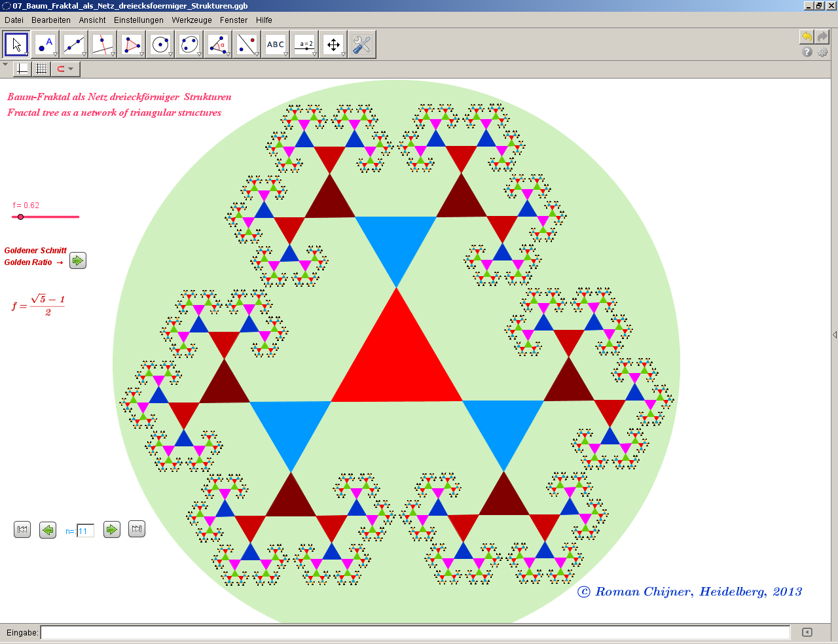This screenshot has width=838, height=644.
Task: Collapse the style bar with small triangle
Action: click(x=6, y=65)
